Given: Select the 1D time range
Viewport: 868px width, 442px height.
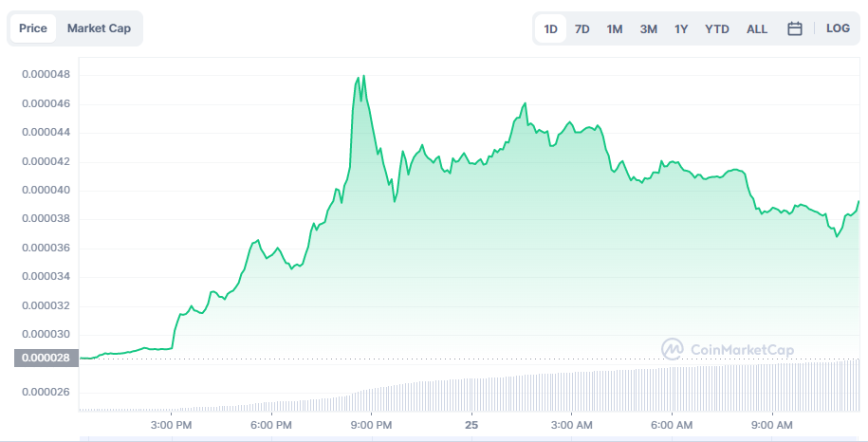Looking at the screenshot, I should click(x=550, y=29).
